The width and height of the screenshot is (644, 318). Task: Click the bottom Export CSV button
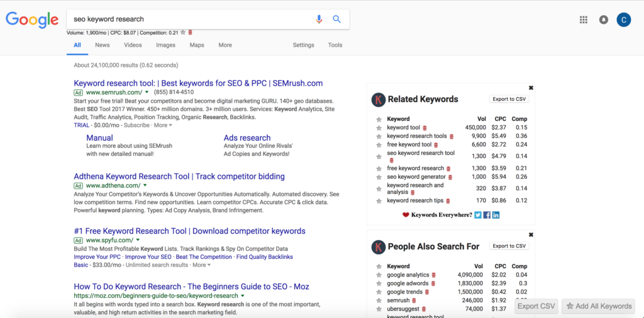click(536, 306)
